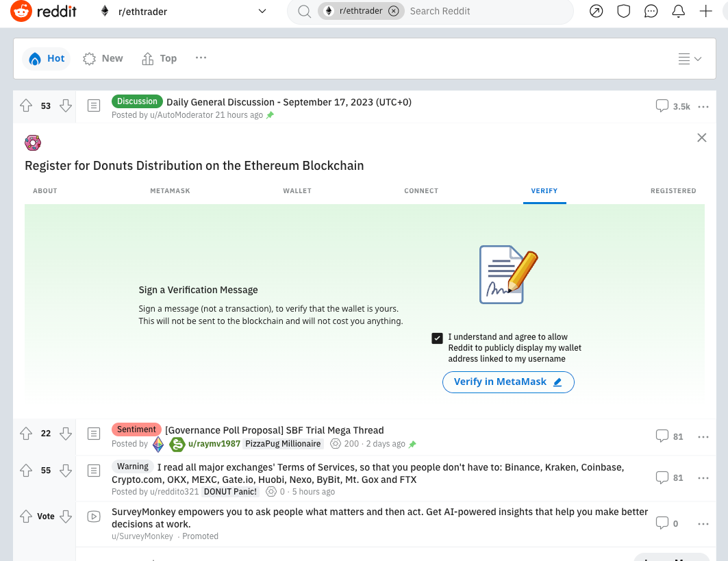
Task: Sort posts by Hot
Action: 47,58
